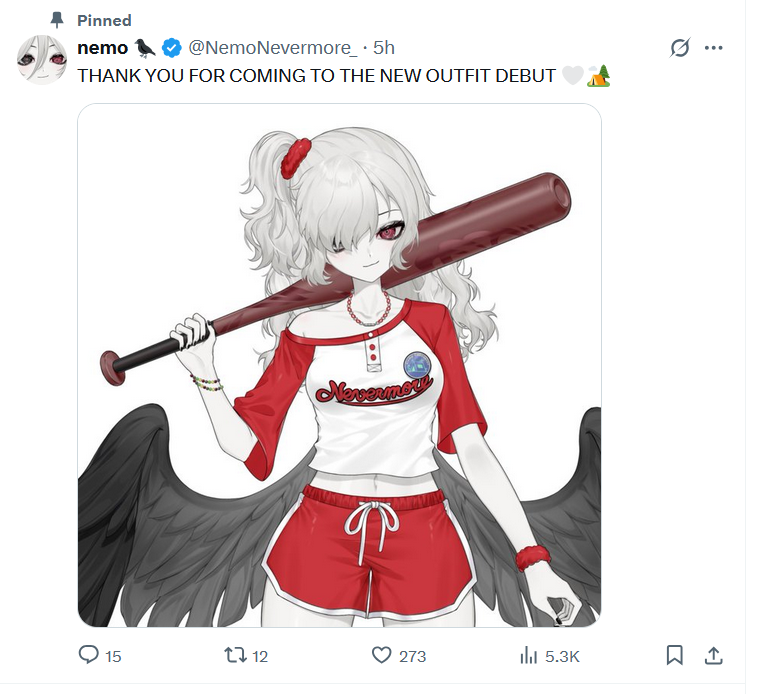
Task: Open the share upload icon
Action: point(714,655)
